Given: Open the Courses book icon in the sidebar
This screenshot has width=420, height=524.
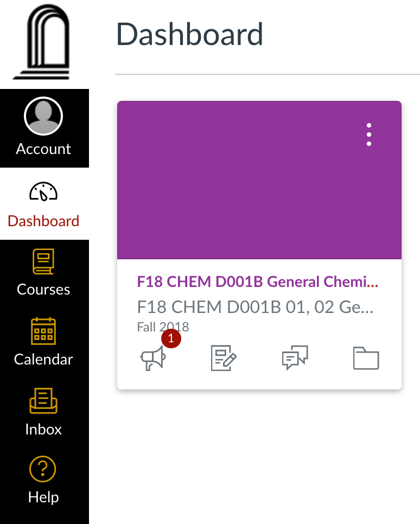Looking at the screenshot, I should coord(44,261).
